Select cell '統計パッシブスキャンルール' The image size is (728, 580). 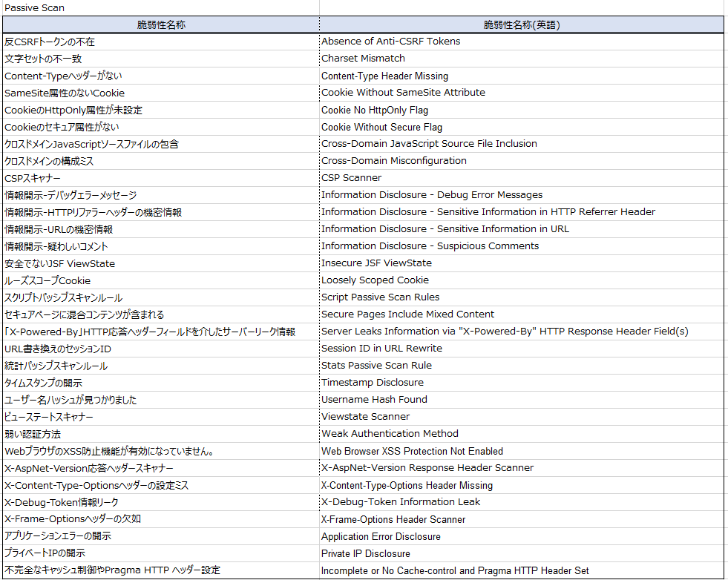[160, 366]
